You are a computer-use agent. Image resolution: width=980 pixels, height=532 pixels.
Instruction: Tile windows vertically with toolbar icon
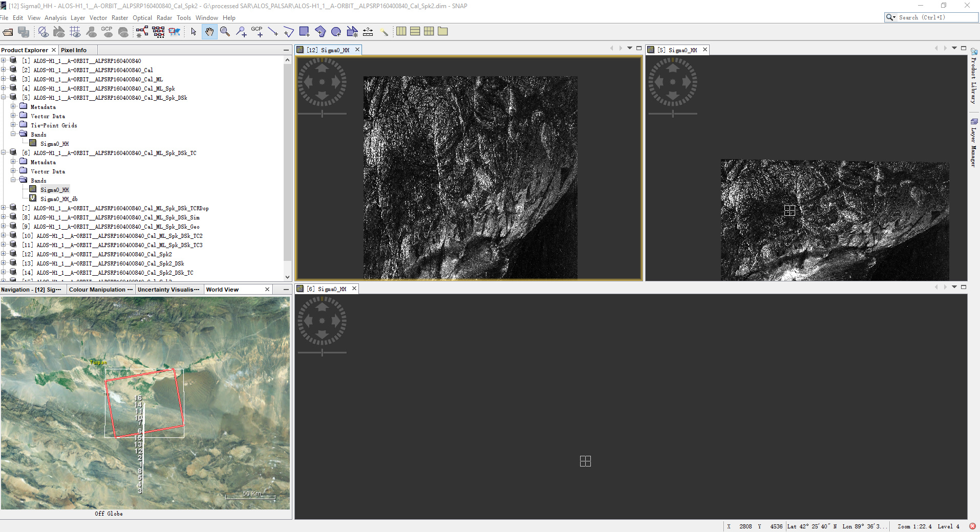[401, 31]
